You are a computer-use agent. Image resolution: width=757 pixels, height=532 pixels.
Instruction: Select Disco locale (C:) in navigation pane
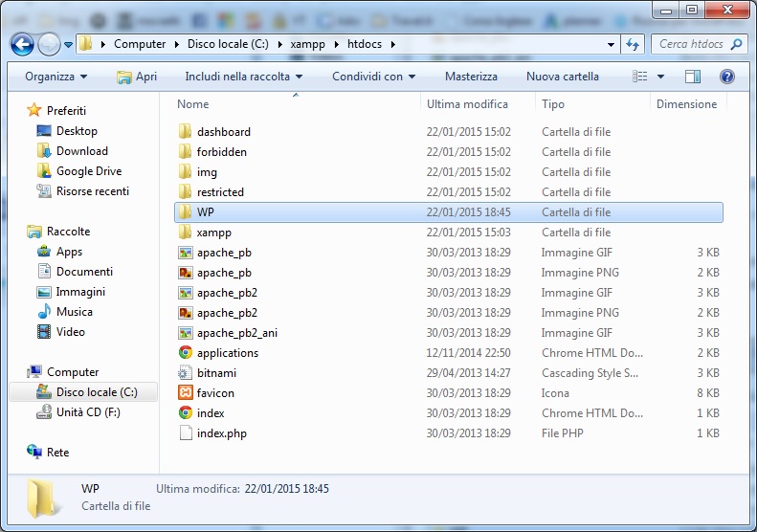pyautogui.click(x=83, y=392)
